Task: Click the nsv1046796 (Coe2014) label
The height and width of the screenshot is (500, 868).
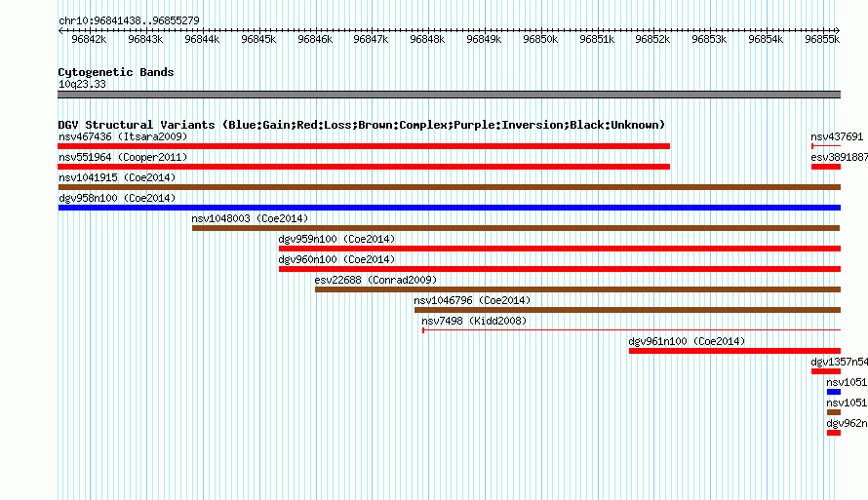Action: 472,300
